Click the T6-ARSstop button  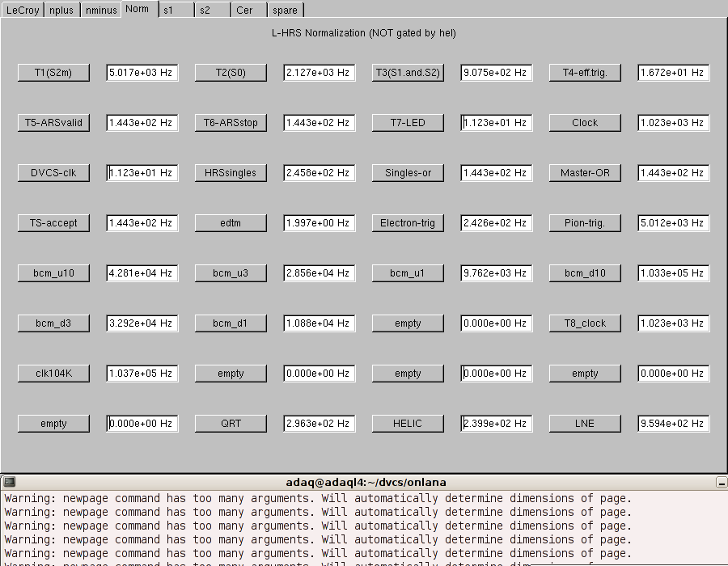pyautogui.click(x=231, y=123)
